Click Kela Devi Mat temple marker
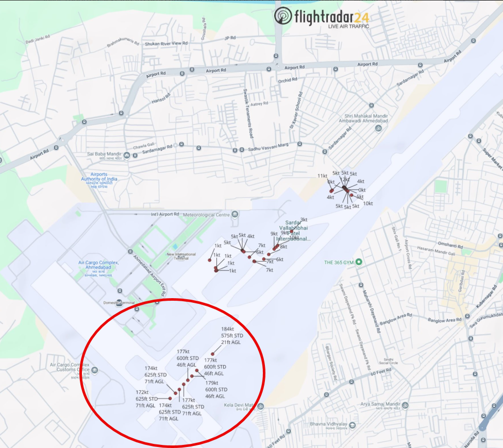The width and height of the screenshot is (503, 448). coord(261,406)
